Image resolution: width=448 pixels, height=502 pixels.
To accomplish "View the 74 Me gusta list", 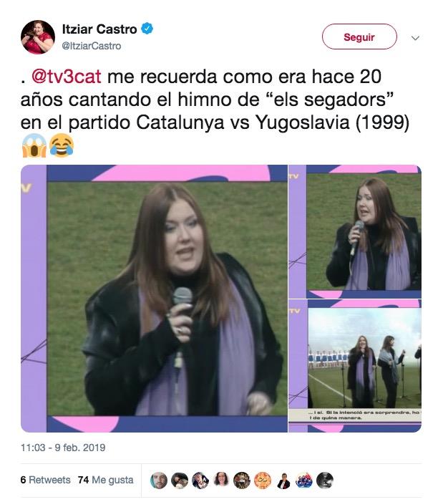I will coord(106,480).
